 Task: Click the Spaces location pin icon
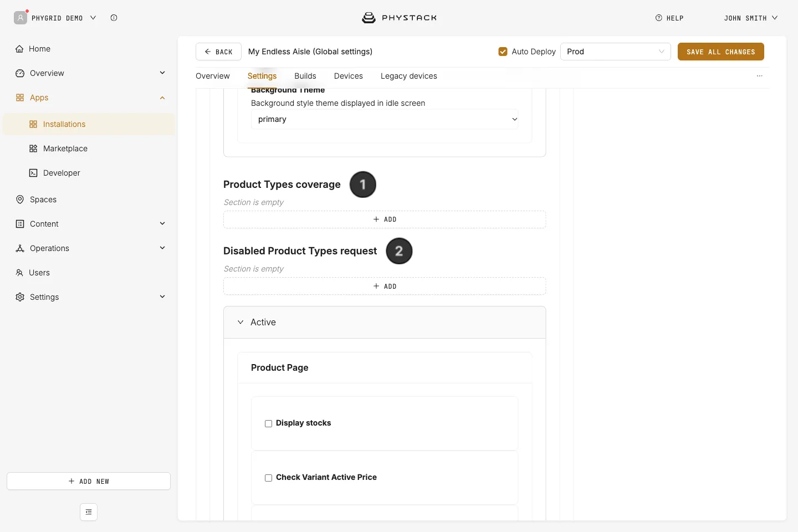pyautogui.click(x=20, y=199)
